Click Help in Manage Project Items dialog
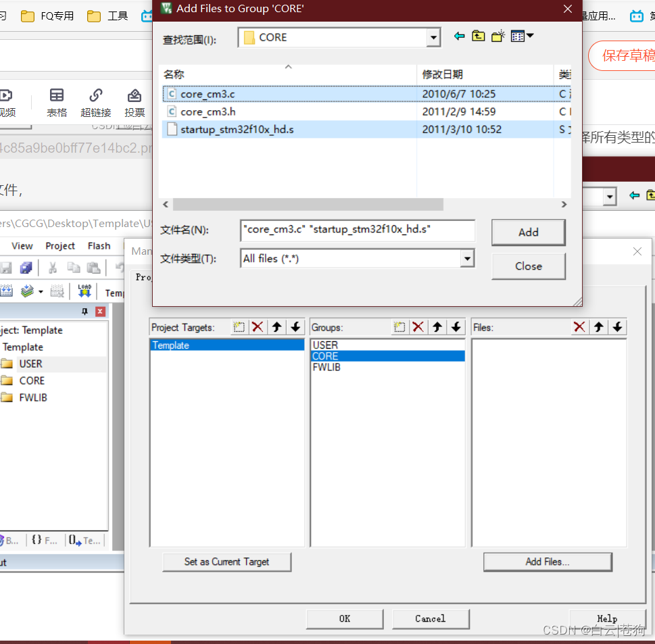This screenshot has height=644, width=655. 607,619
